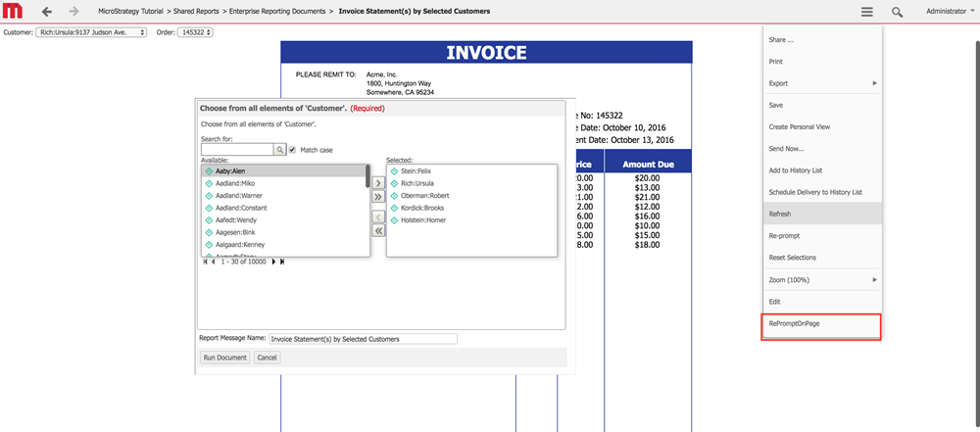Select Create Personal View
The height and width of the screenshot is (432, 980).
[822, 127]
